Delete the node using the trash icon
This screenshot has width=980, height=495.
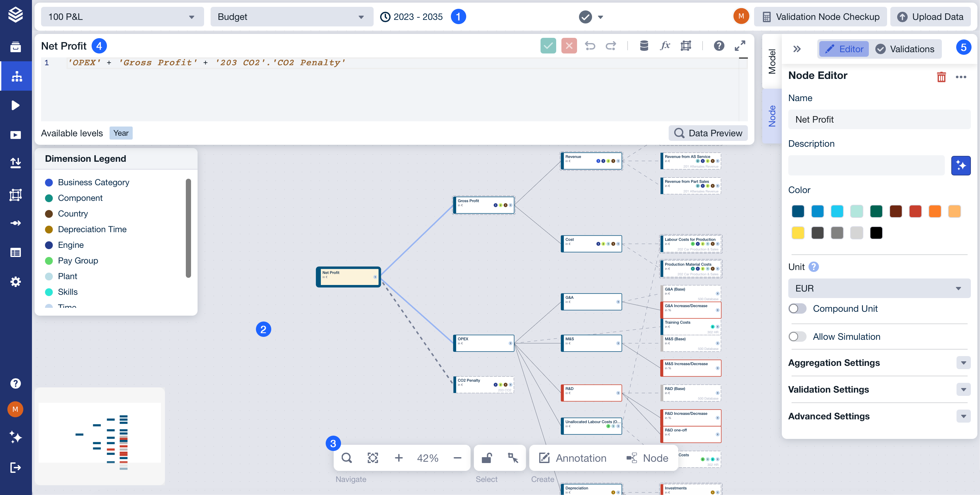point(941,77)
